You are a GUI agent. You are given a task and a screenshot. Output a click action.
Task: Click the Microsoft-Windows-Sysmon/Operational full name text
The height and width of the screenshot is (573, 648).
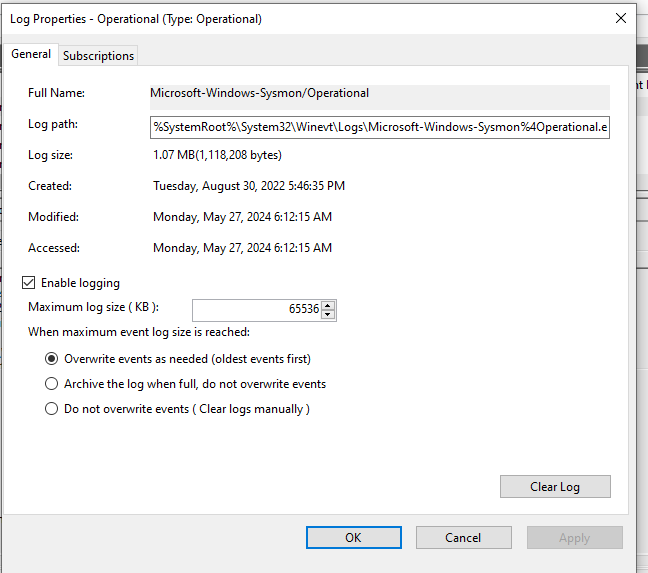pos(260,93)
